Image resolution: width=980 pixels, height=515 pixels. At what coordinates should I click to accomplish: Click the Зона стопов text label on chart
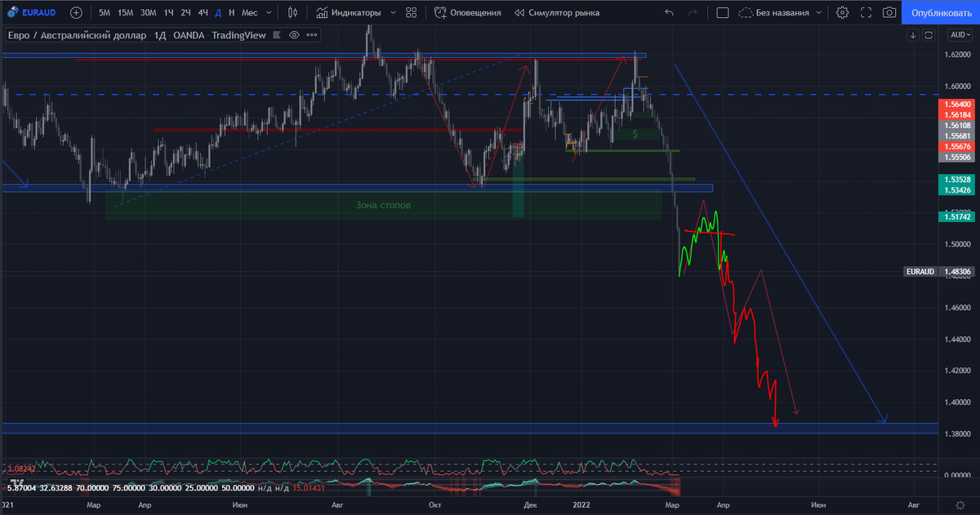[x=383, y=205]
